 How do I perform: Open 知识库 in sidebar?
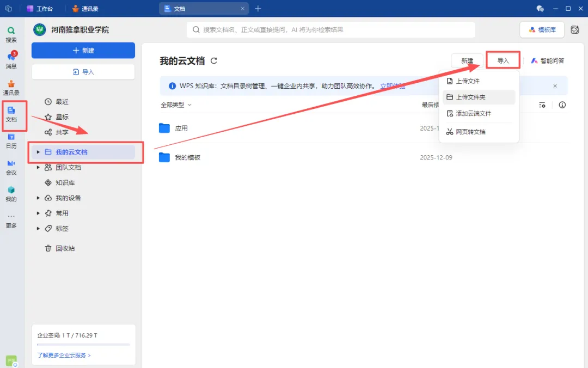[65, 183]
